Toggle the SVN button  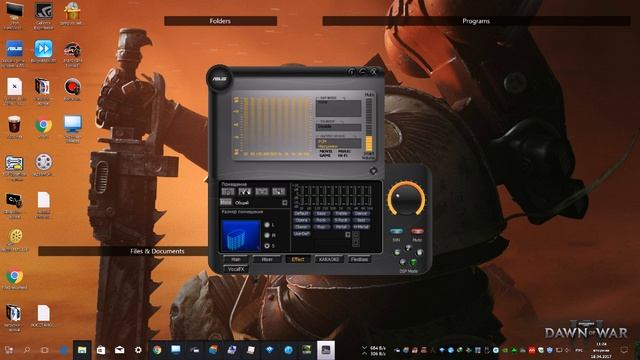[396, 231]
